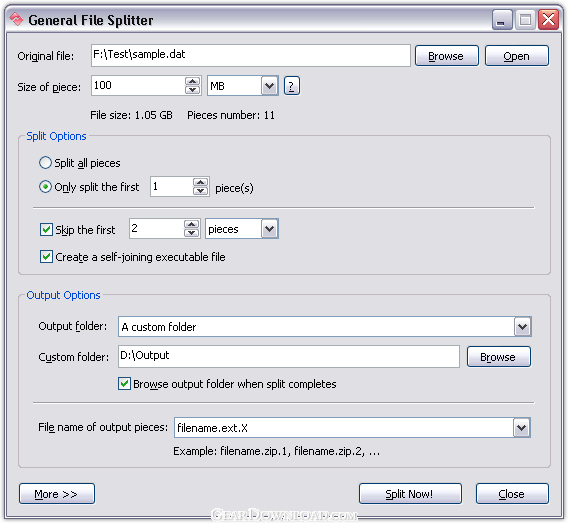Uncheck the Skip the first checkbox
Image resolution: width=568 pixels, height=523 pixels.
(46, 230)
